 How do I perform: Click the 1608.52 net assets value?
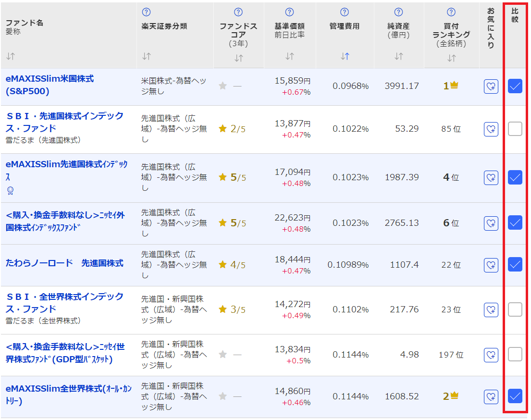[x=402, y=396]
